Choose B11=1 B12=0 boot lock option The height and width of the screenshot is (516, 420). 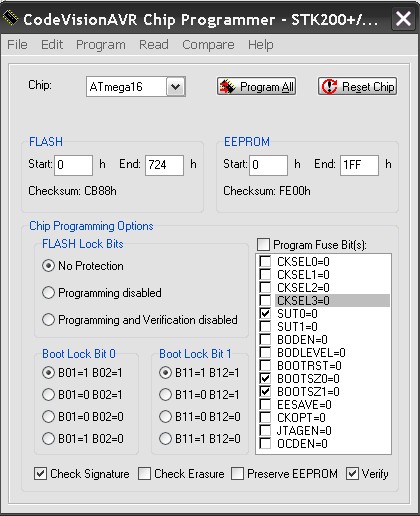pyautogui.click(x=165, y=438)
